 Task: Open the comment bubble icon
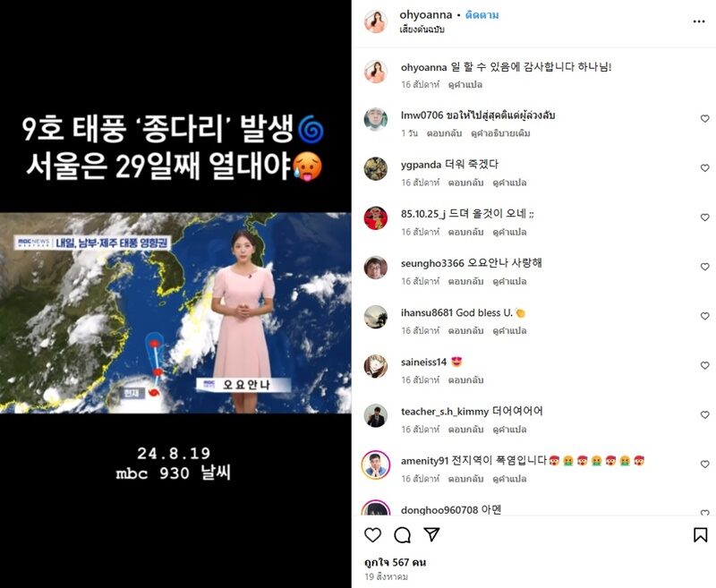(402, 534)
